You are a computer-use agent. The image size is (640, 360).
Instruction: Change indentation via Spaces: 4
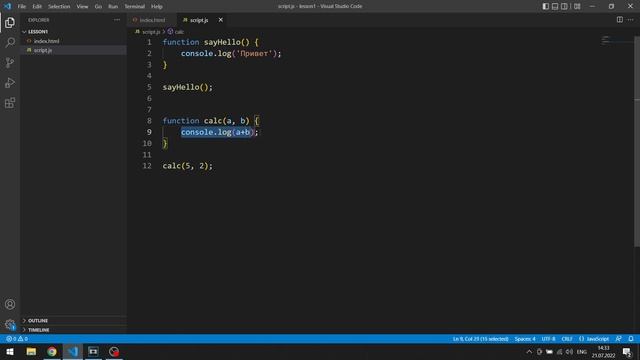coord(525,339)
